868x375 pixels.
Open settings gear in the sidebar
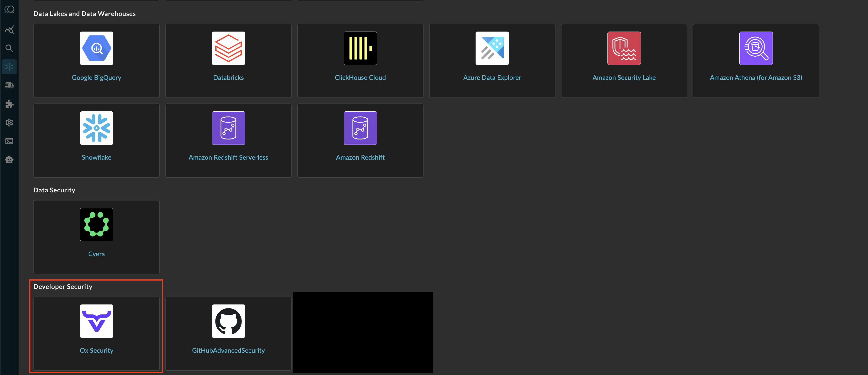click(10, 123)
